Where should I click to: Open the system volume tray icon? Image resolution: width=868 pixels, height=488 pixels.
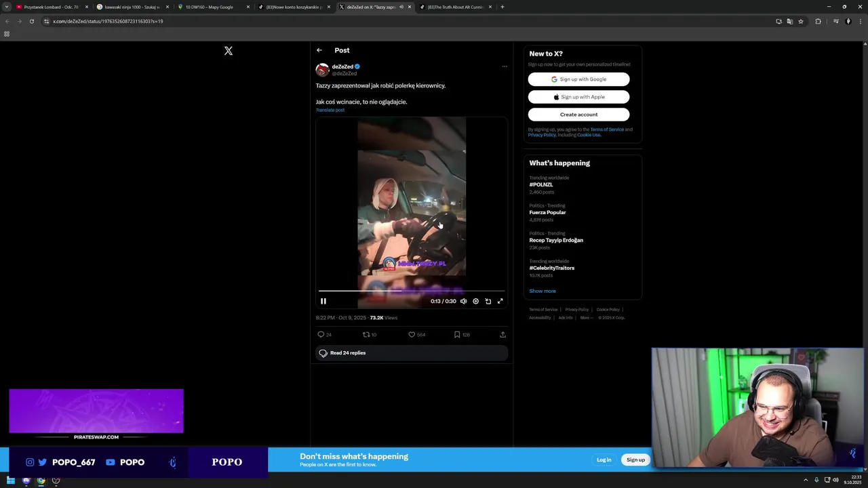pos(835,481)
